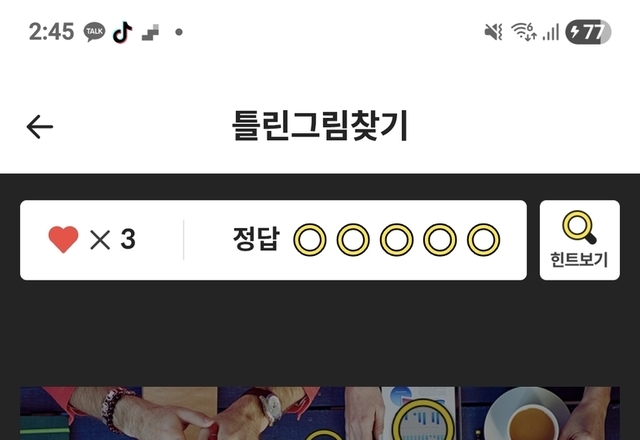640x440 pixels.
Task: Tap the red heart lives icon
Action: 63,240
